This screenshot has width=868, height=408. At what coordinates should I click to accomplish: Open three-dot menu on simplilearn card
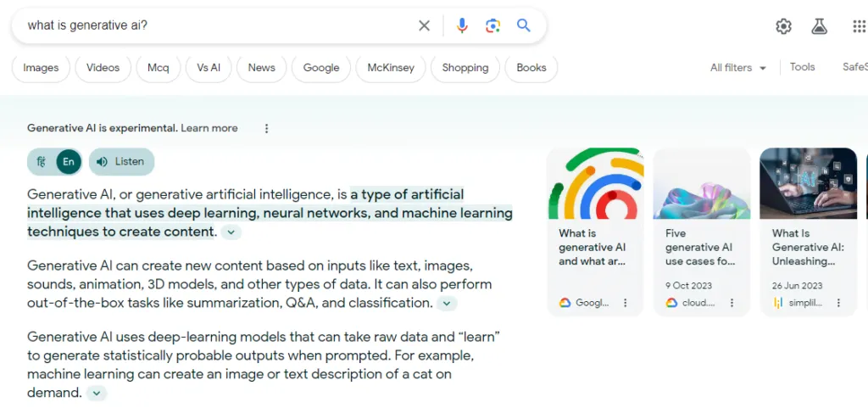(x=838, y=303)
